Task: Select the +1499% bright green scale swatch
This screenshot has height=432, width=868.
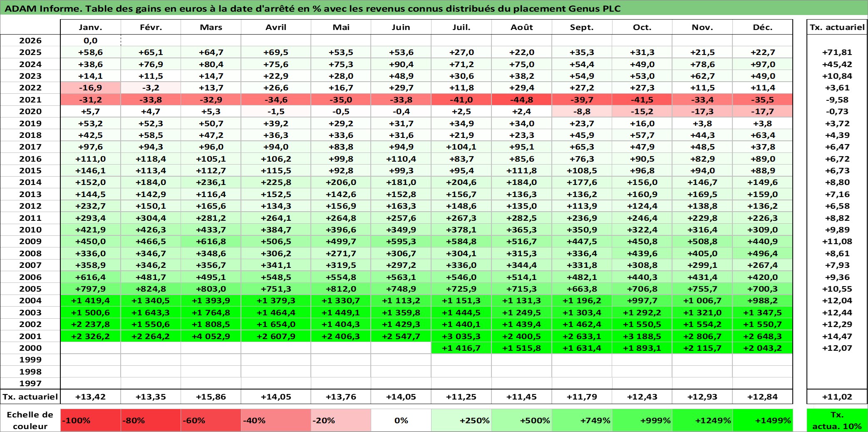Action: tap(763, 420)
